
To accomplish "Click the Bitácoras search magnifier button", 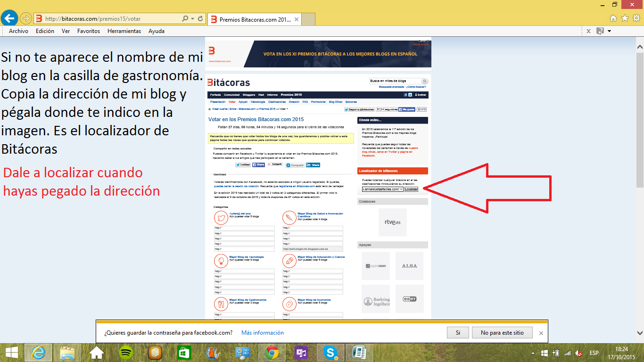I will click(x=425, y=81).
